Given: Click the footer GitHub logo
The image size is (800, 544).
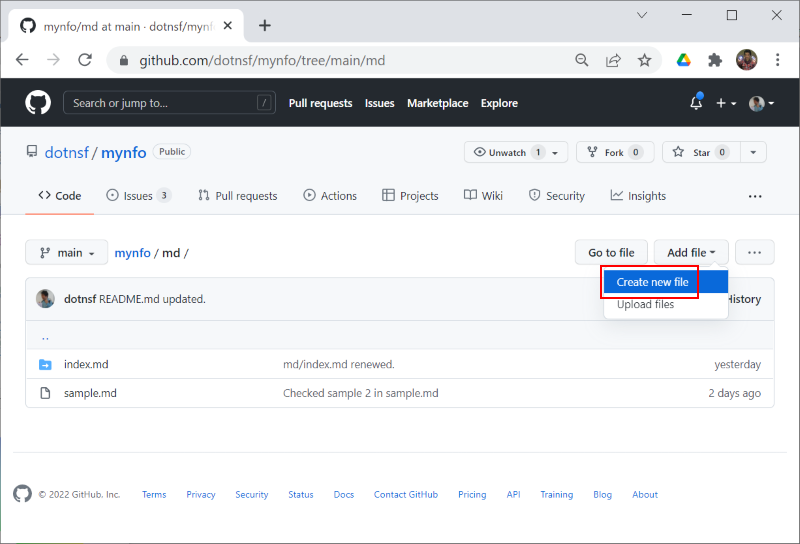Looking at the screenshot, I should tap(22, 493).
